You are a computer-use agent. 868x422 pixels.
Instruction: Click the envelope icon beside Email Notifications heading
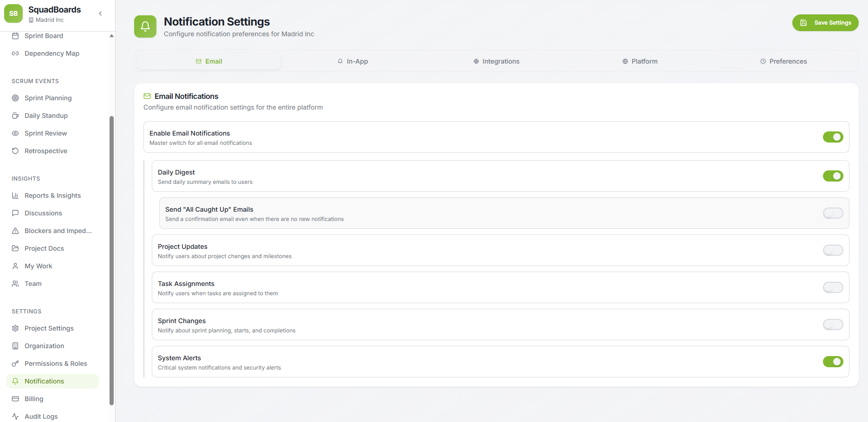click(x=147, y=96)
